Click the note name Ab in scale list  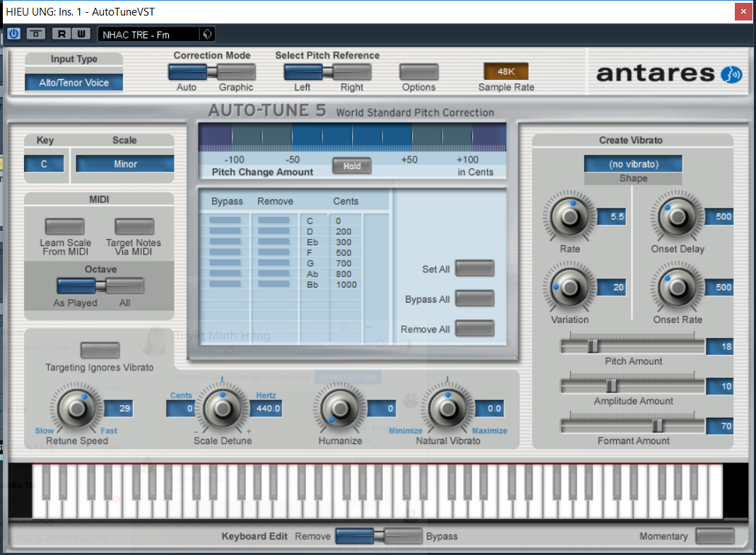(x=312, y=274)
